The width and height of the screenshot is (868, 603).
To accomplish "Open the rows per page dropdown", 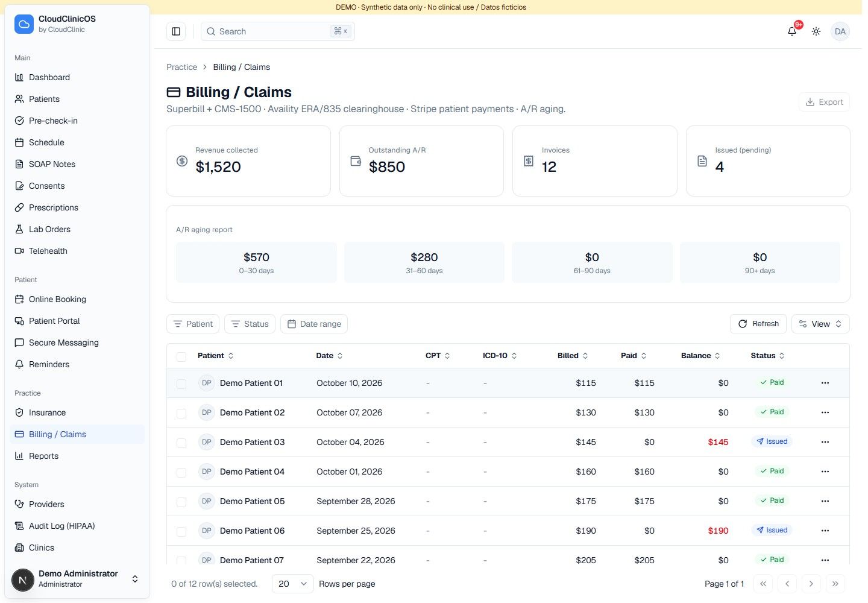I will (x=293, y=584).
